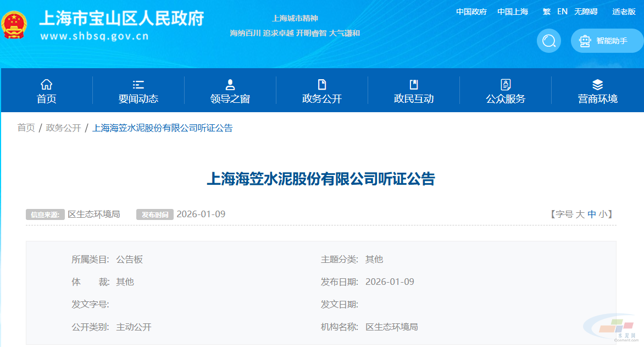Click the 政民互动 bookmark icon
The width and height of the screenshot is (644, 347).
coord(414,84)
